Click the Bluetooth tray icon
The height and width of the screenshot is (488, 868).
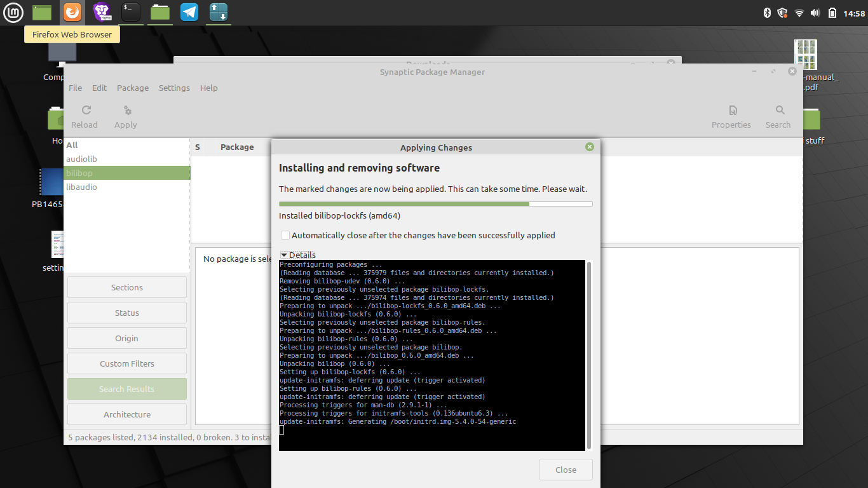[766, 13]
